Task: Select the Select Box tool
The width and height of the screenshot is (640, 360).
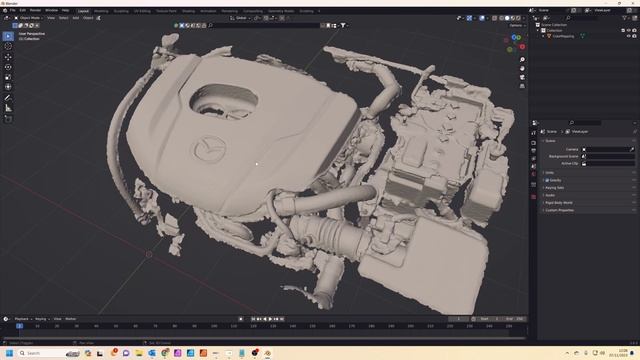Action: (x=8, y=36)
